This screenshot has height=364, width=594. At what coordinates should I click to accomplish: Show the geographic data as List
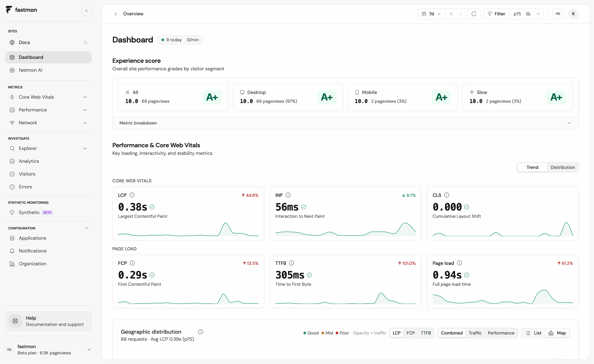coord(533,333)
